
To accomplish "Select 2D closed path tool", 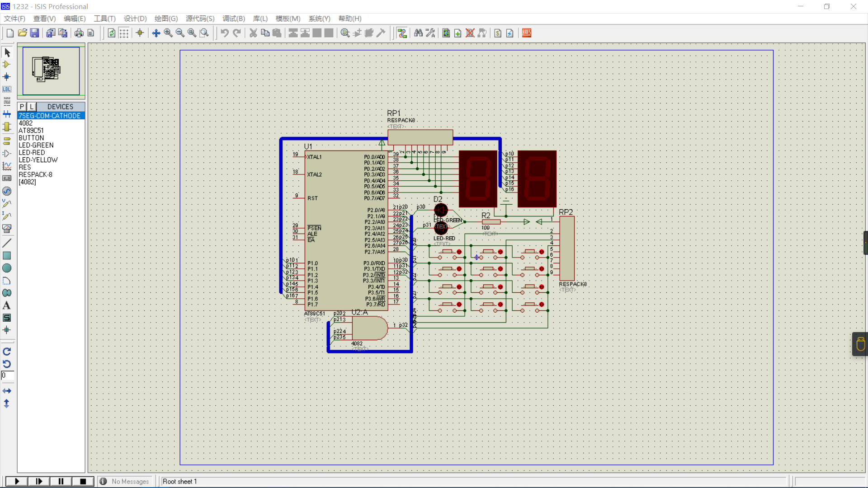I will click(7, 293).
